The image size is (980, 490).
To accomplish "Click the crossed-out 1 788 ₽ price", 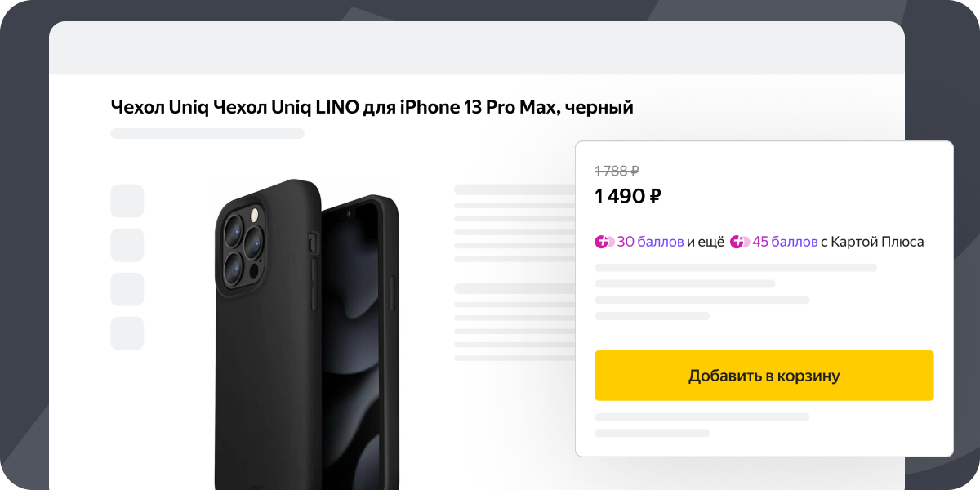I will click(617, 171).
